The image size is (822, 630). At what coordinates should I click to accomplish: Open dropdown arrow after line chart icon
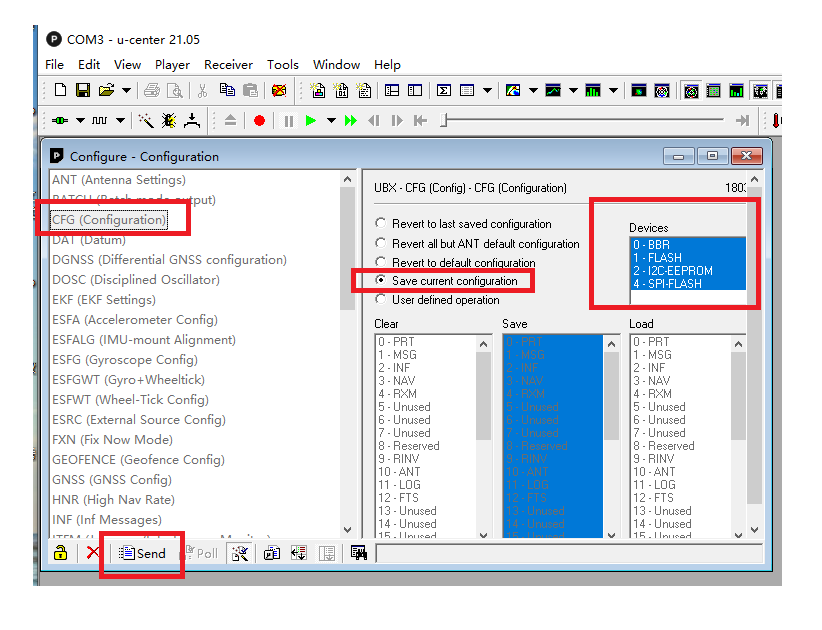pos(574,91)
